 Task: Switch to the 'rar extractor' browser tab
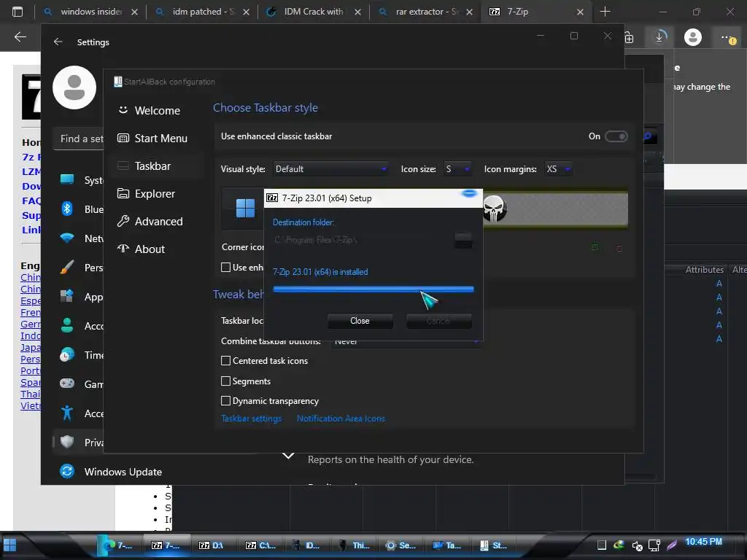pyautogui.click(x=425, y=12)
